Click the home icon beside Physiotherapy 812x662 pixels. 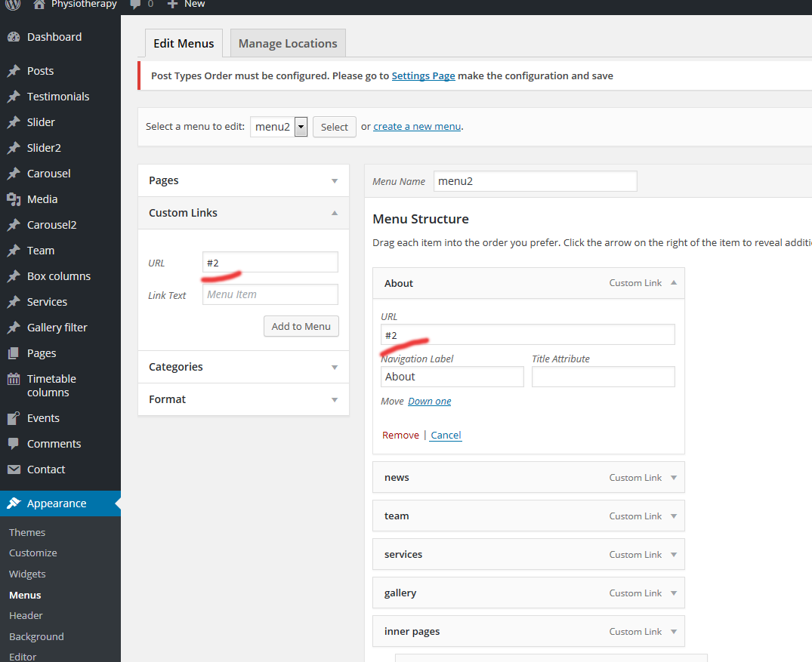point(39,4)
